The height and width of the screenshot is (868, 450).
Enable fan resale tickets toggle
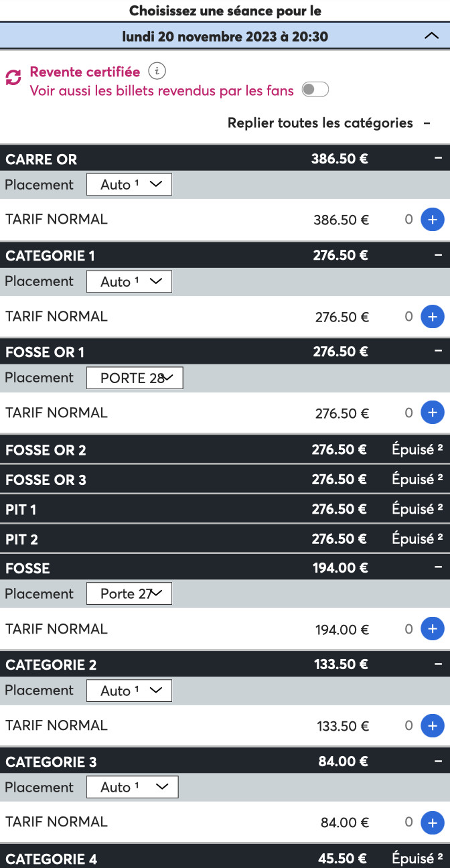click(x=315, y=90)
